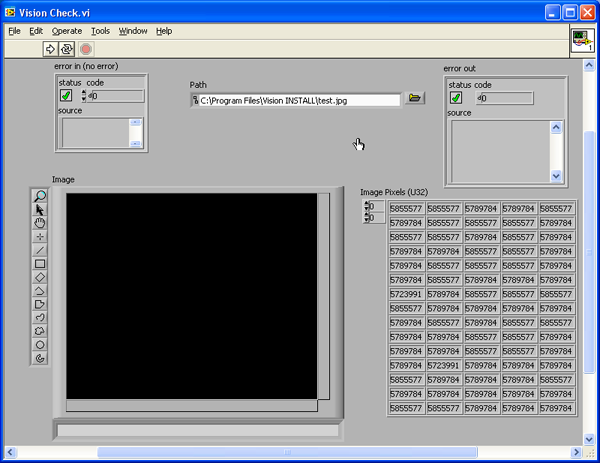Click the black Image display area
This screenshot has width=600, height=463.
pyautogui.click(x=192, y=296)
